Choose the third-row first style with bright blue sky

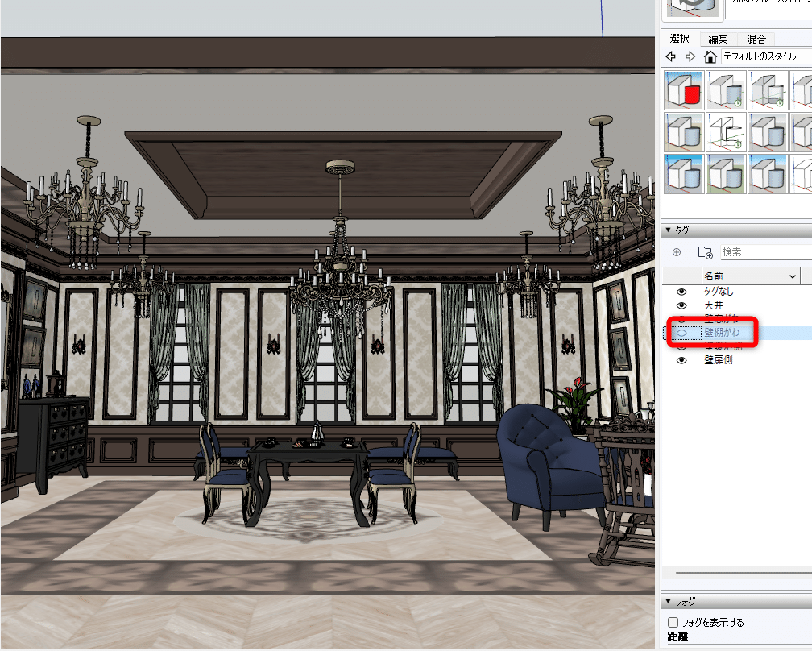click(684, 174)
